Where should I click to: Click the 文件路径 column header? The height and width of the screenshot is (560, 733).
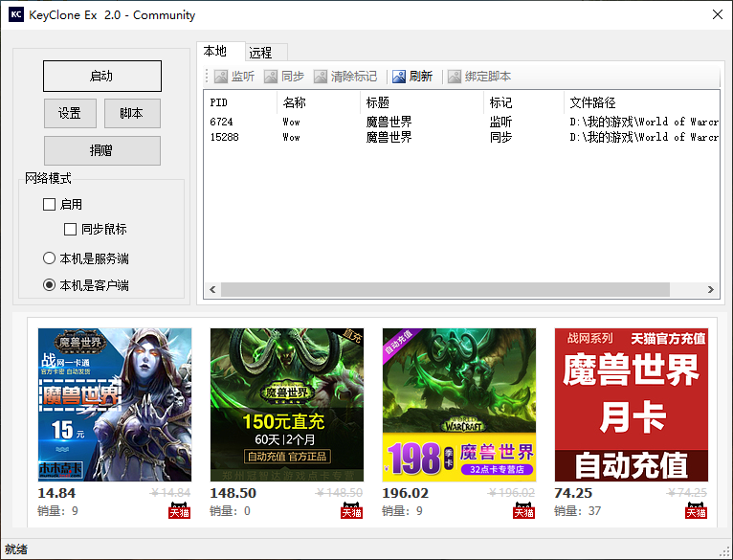coord(641,102)
